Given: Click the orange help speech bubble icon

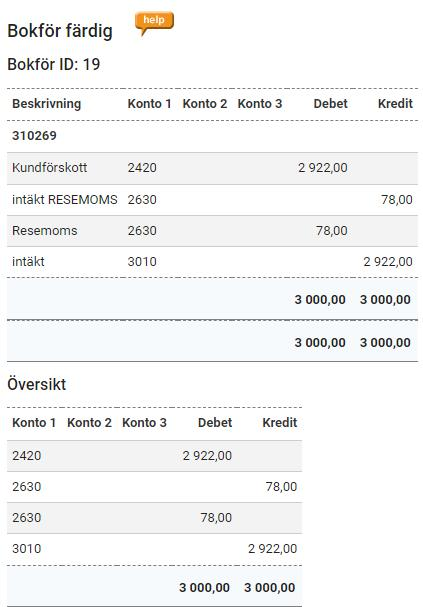Looking at the screenshot, I should click(x=154, y=24).
